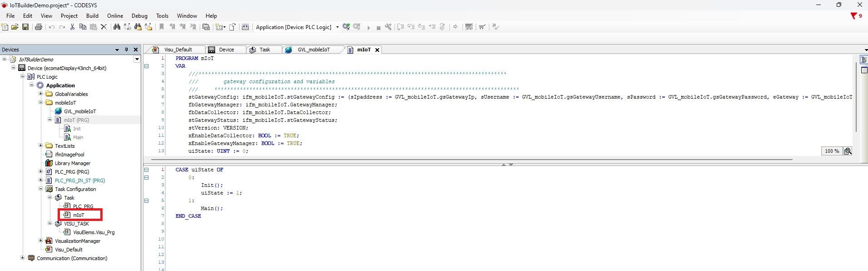Screen dimensions: 868x271
Task: Open the Project menu
Action: (69, 15)
